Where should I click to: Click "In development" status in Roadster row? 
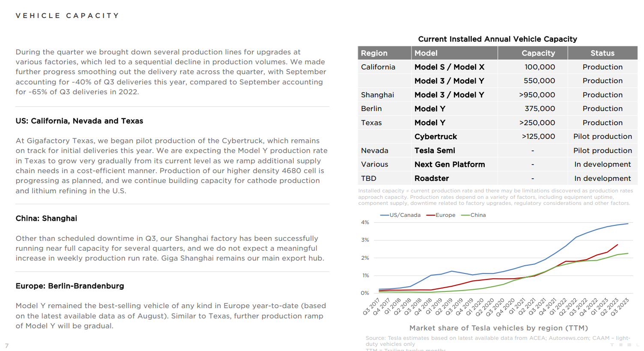pos(603,178)
